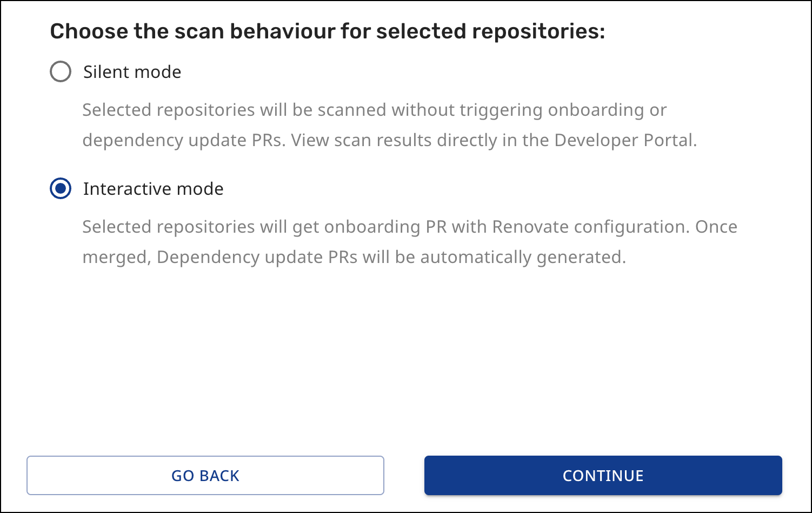Click "dependency update PRs" in Silent mode description

[x=183, y=140]
